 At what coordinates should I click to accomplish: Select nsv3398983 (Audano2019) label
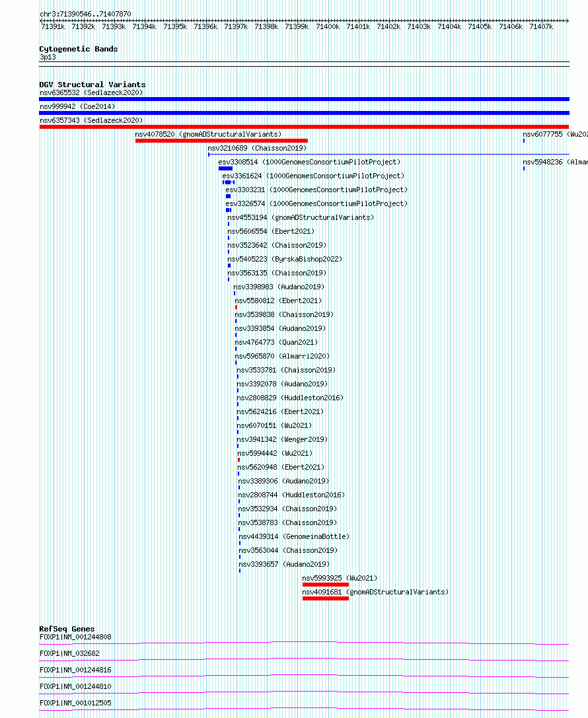coord(279,287)
